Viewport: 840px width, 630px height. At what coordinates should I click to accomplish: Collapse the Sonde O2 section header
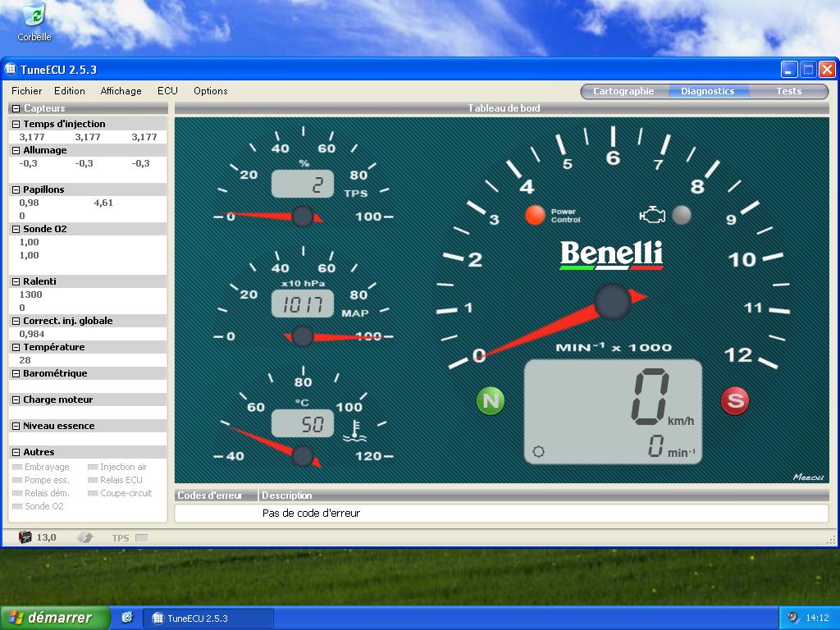(x=16, y=230)
